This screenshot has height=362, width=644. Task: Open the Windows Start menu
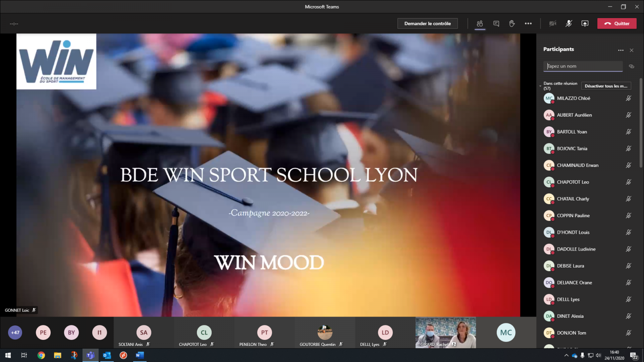8,355
